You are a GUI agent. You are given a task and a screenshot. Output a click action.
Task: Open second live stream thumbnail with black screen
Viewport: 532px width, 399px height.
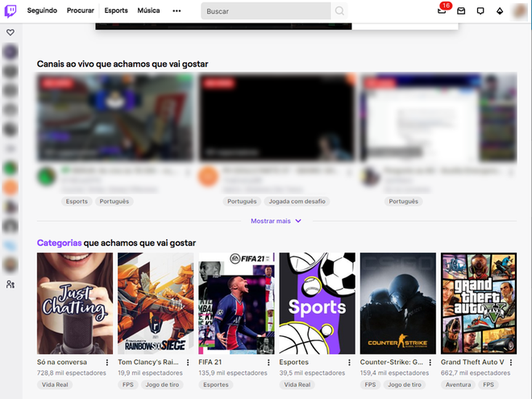click(x=276, y=118)
